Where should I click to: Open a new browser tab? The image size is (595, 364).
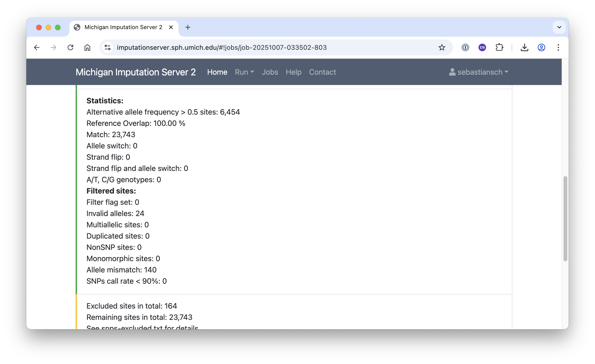188,27
